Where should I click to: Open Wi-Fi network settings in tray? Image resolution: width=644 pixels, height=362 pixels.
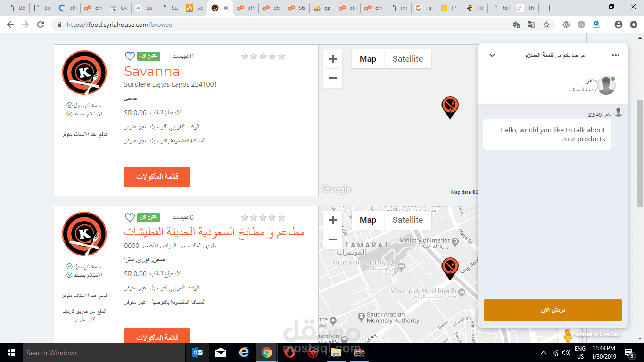coord(555,353)
